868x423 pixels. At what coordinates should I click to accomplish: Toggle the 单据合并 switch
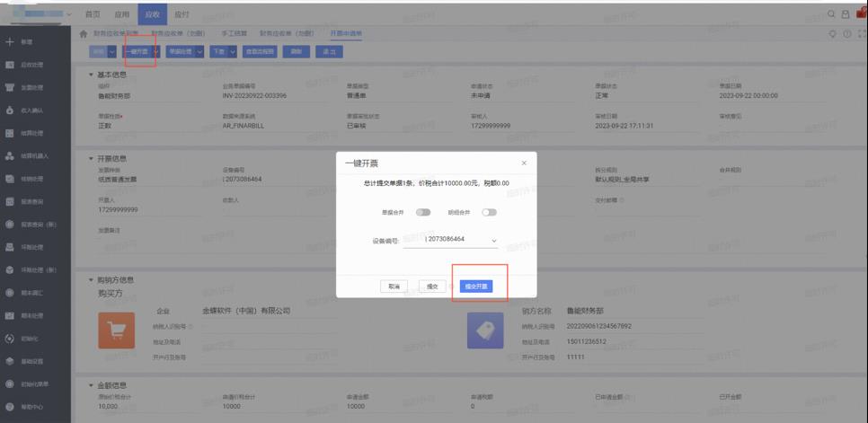[x=423, y=212]
